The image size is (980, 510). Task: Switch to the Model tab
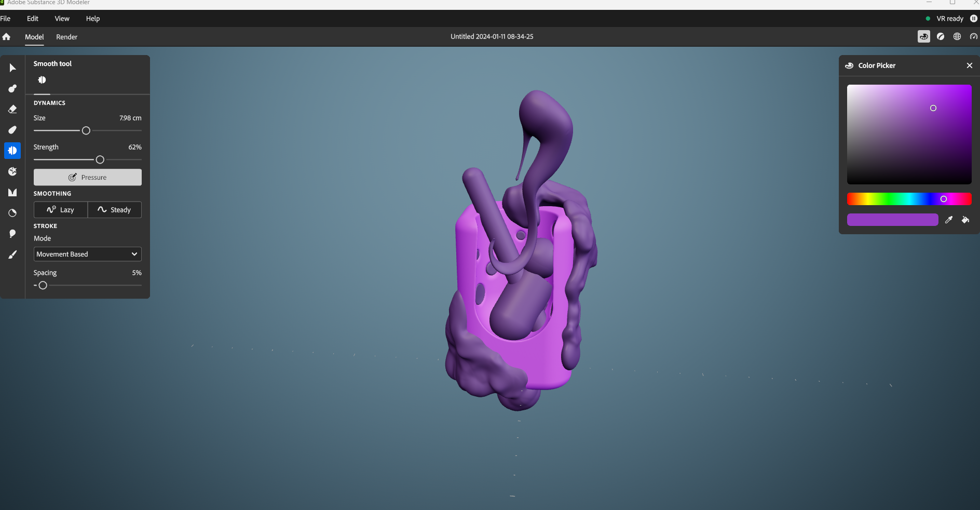click(x=34, y=37)
